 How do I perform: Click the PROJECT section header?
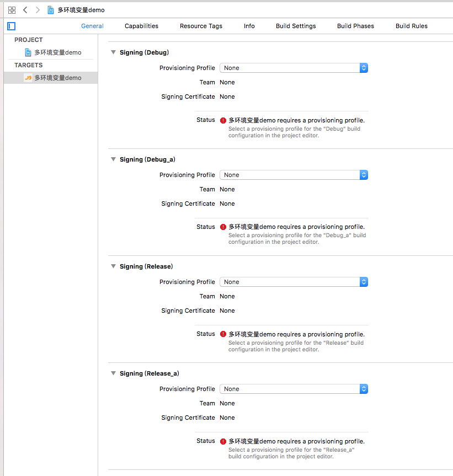click(29, 40)
